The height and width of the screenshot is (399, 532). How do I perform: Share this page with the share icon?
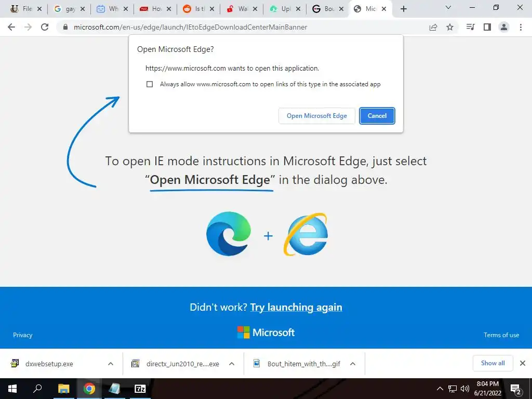pyautogui.click(x=433, y=27)
